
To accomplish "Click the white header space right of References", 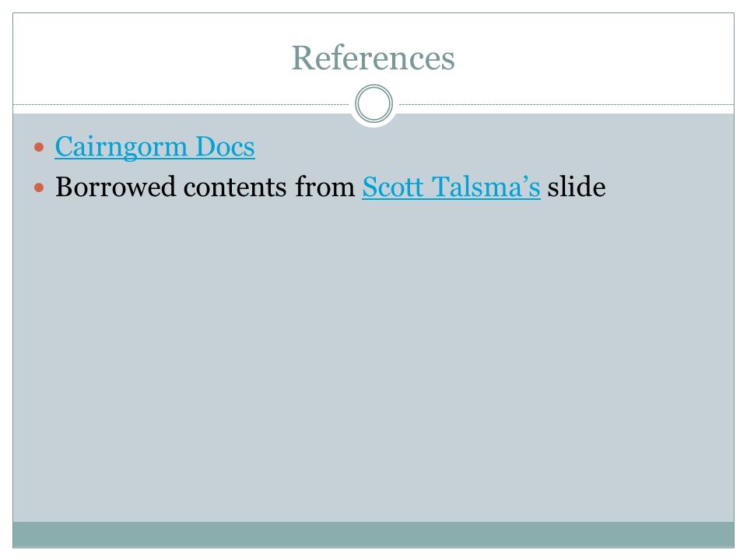I will (594, 57).
